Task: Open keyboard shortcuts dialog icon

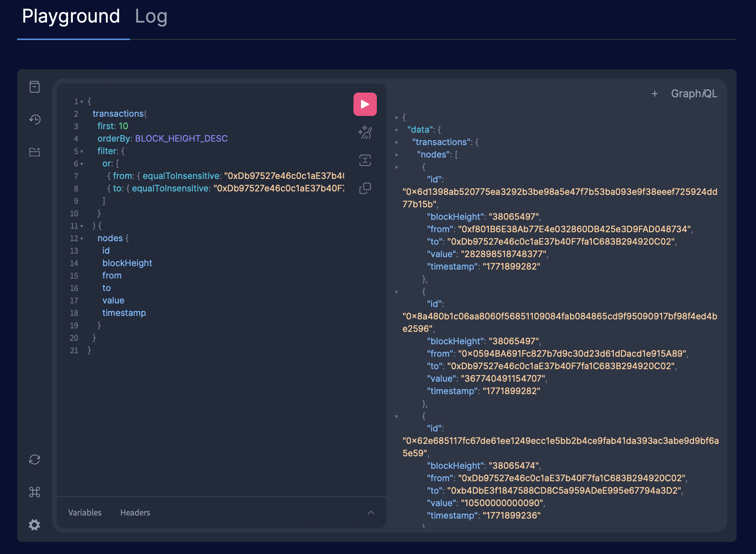Action: point(35,492)
